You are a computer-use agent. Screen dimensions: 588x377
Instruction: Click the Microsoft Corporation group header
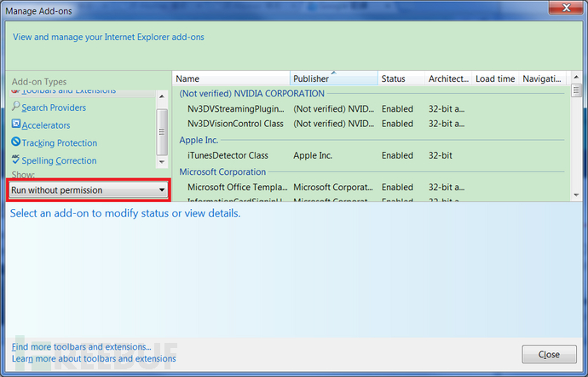[x=222, y=171]
